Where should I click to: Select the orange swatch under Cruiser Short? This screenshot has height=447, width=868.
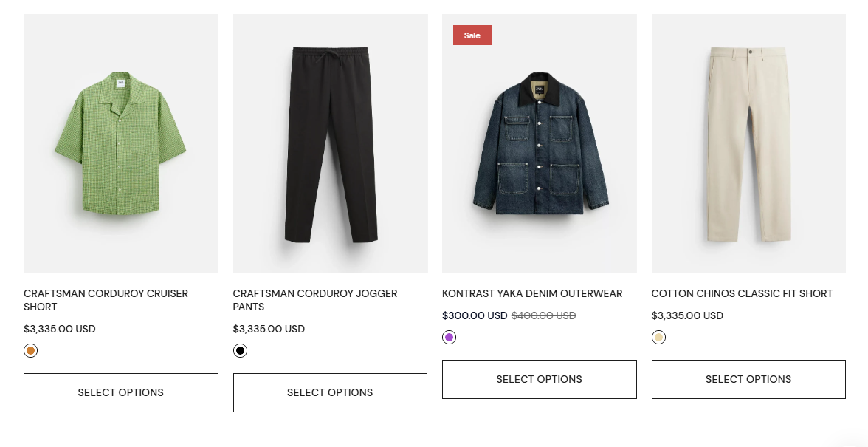[30, 351]
